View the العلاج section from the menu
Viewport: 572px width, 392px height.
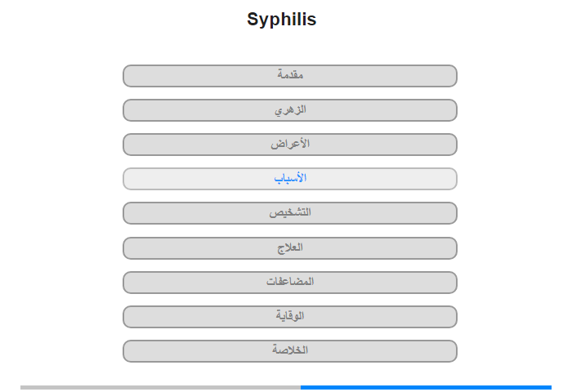click(x=290, y=248)
